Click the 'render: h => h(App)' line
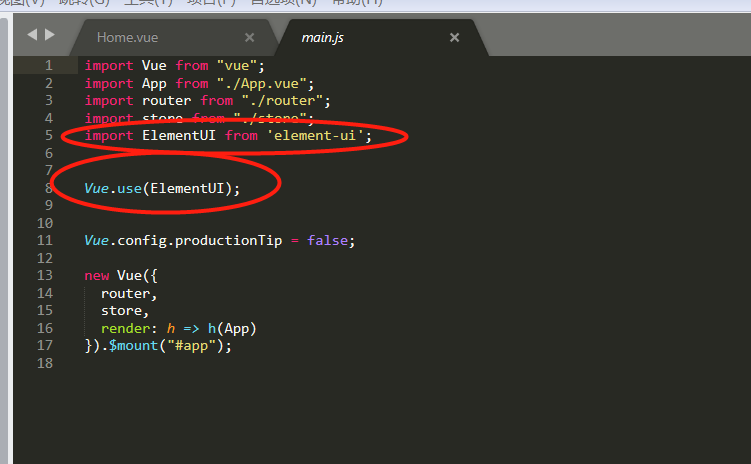The width and height of the screenshot is (751, 464). [x=179, y=328]
